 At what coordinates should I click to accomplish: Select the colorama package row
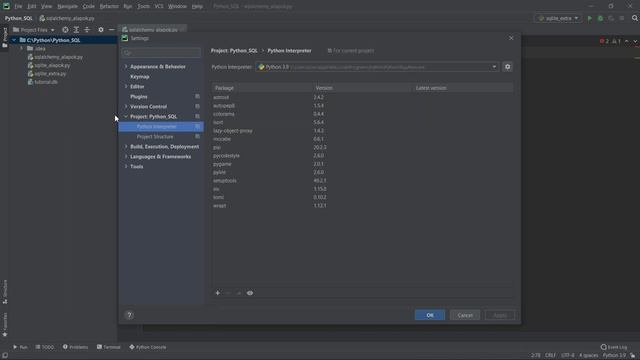[362, 114]
